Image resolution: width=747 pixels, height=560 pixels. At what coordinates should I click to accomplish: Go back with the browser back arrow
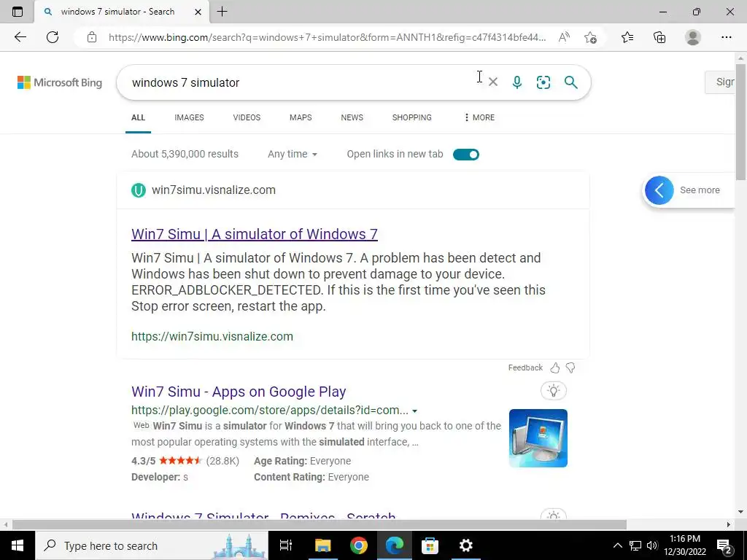[x=20, y=37]
